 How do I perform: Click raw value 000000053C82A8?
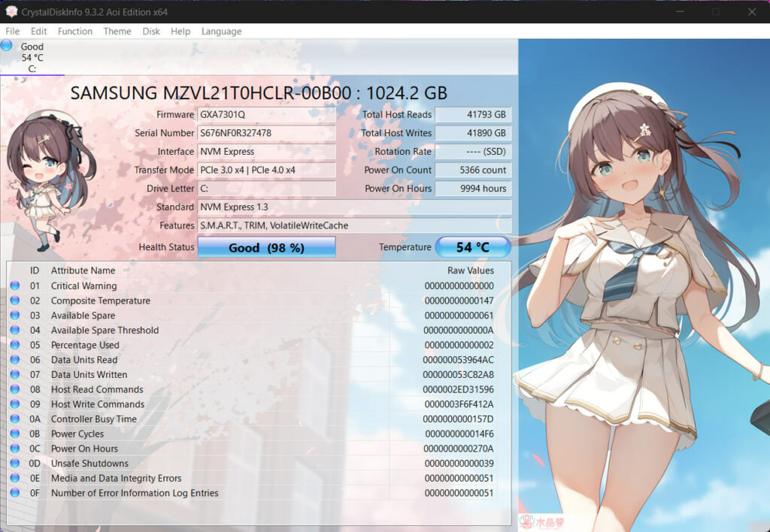458,374
